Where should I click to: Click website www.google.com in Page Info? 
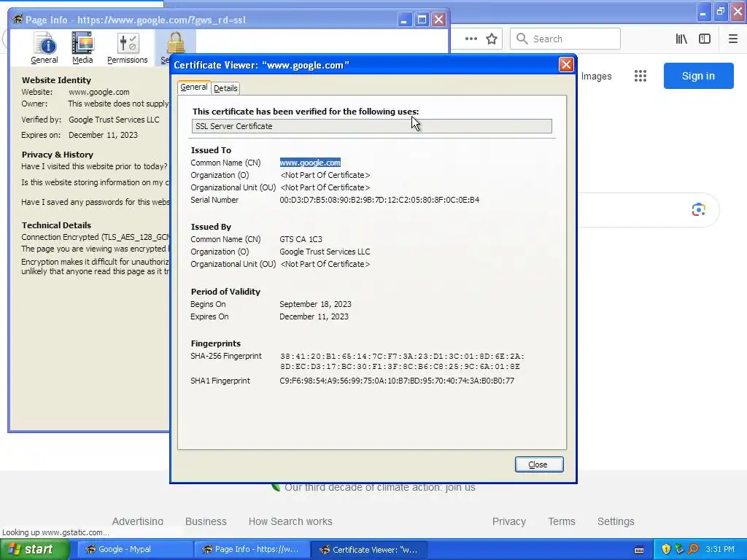(x=98, y=92)
